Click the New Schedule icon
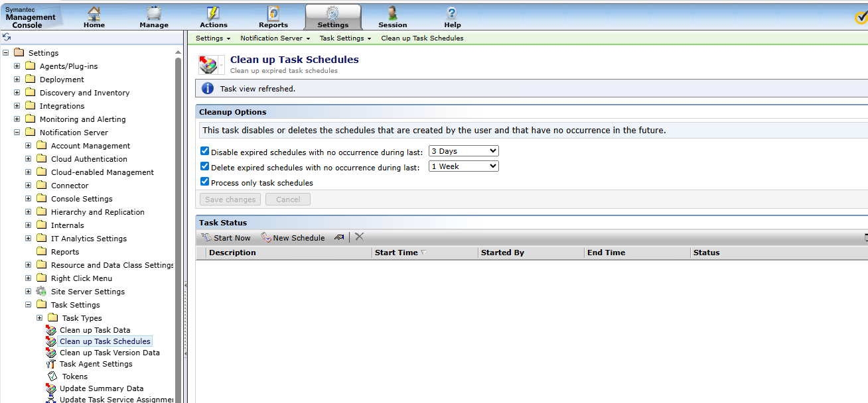Screen dimensions: 868x403 pyautogui.click(x=265, y=237)
